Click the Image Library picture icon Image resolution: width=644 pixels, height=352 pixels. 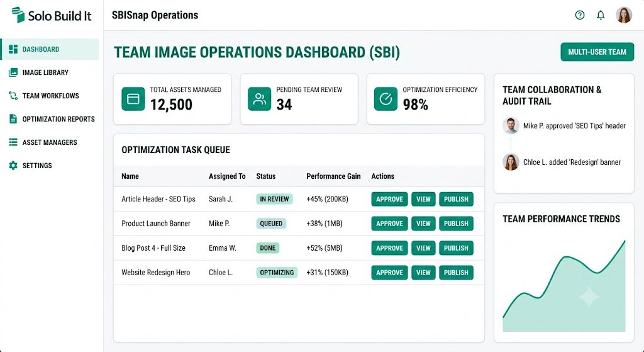[13, 72]
